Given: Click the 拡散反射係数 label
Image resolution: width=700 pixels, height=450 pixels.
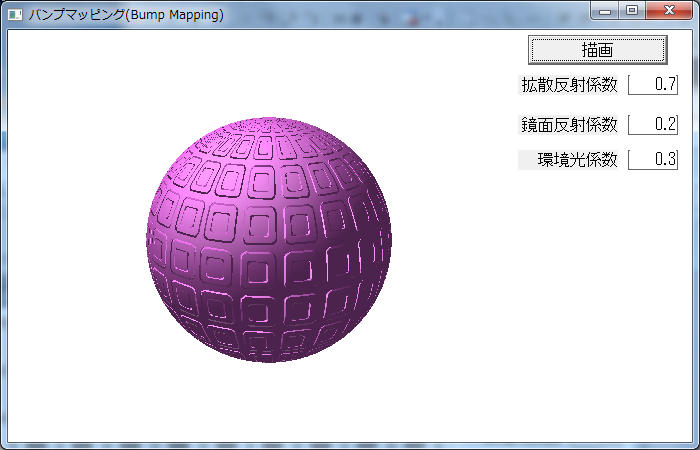Looking at the screenshot, I should point(568,85).
